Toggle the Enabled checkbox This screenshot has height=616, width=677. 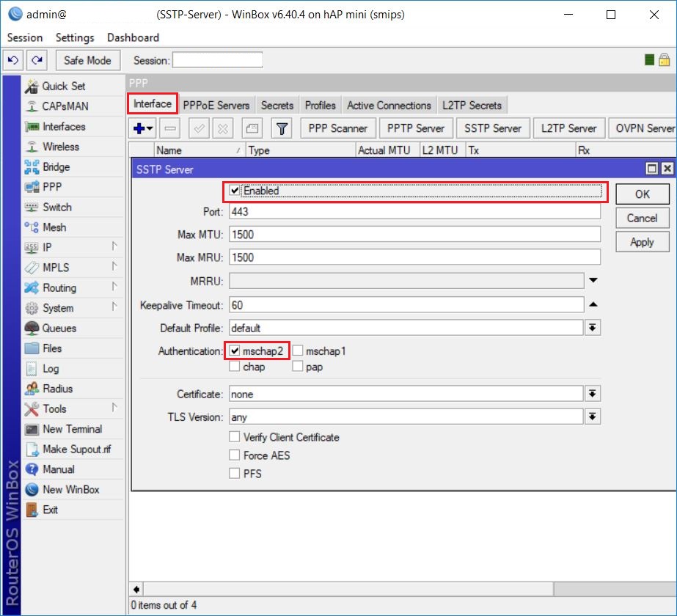235,191
